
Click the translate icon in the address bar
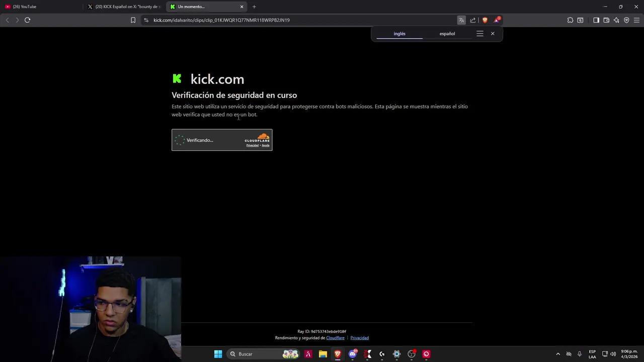pos(461,20)
